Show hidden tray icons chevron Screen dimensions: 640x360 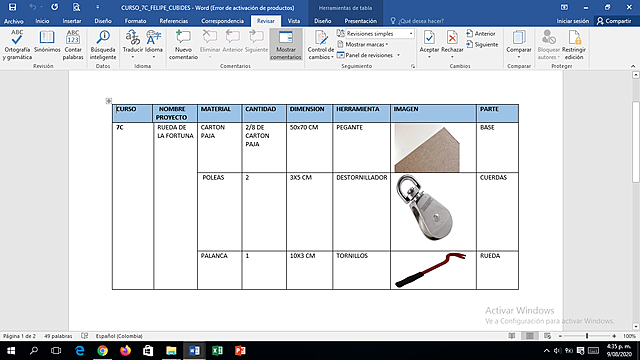pyautogui.click(x=547, y=351)
